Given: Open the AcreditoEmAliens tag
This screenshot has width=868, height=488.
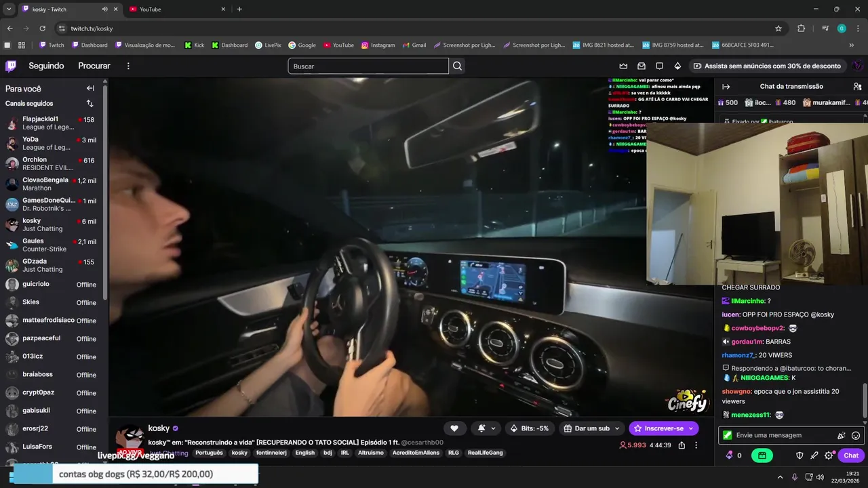Looking at the screenshot, I should click(416, 453).
